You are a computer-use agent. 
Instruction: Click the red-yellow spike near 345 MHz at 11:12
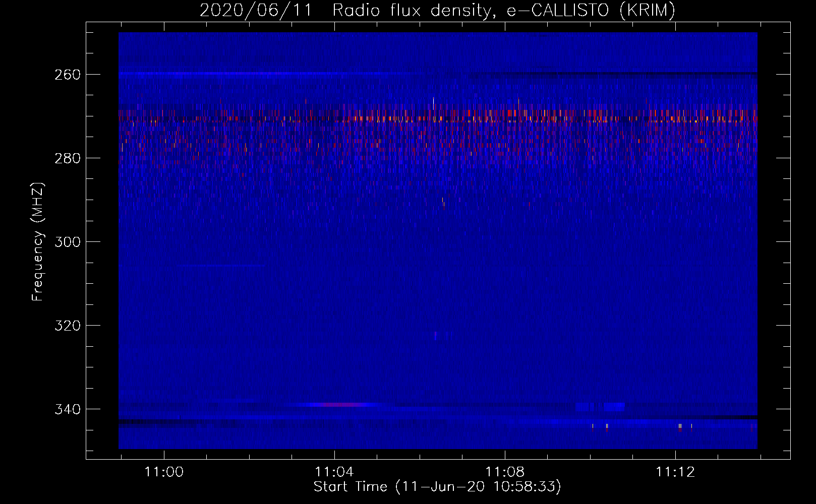tap(680, 428)
